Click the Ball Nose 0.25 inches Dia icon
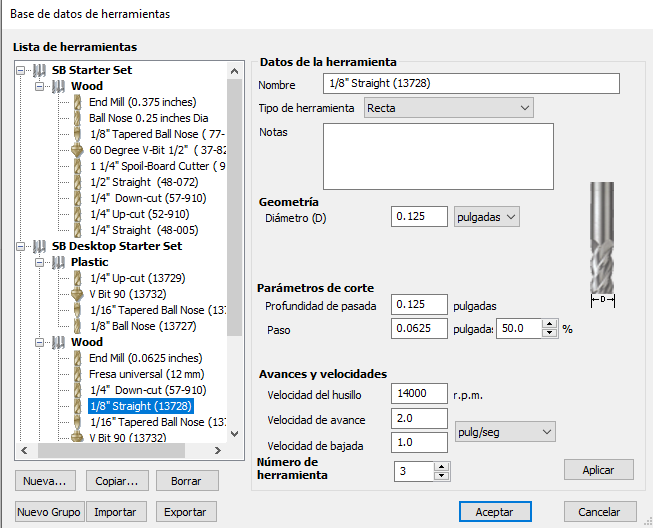This screenshot has width=653, height=528. point(77,118)
